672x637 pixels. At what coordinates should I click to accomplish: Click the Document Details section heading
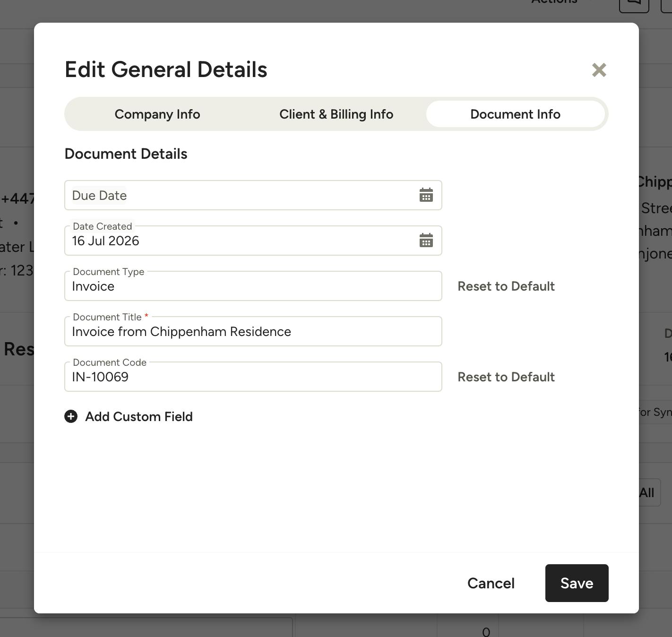click(126, 154)
